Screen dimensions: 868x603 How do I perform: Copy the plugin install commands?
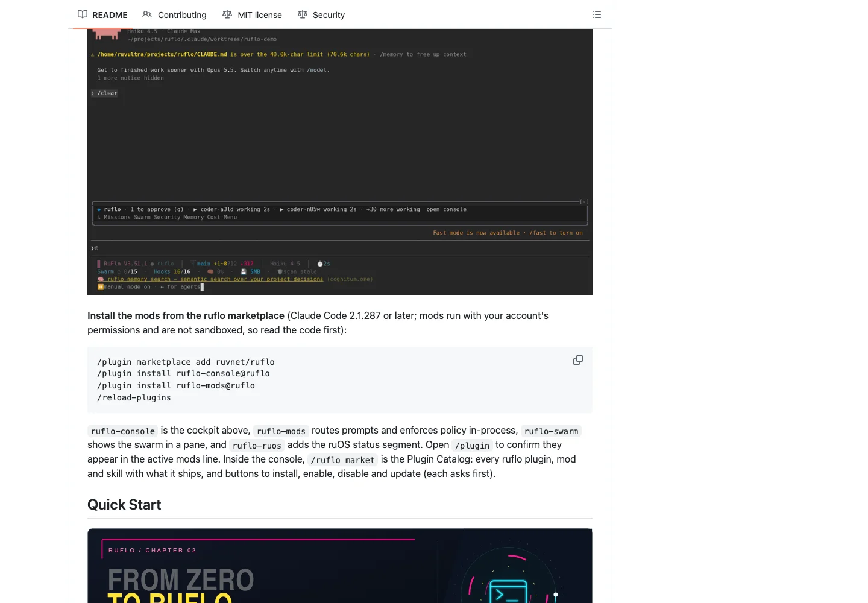[578, 360]
